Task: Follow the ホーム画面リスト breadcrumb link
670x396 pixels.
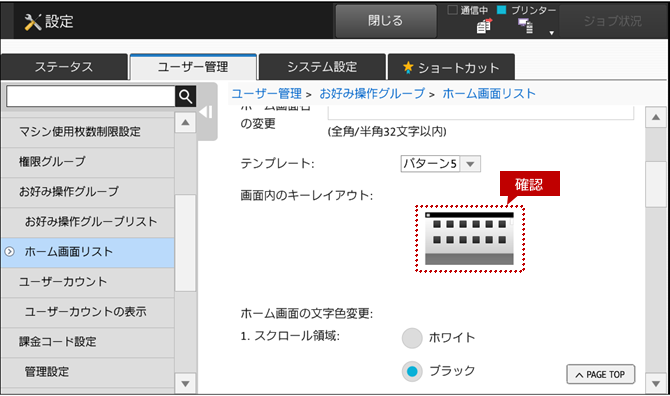Action: coord(489,94)
